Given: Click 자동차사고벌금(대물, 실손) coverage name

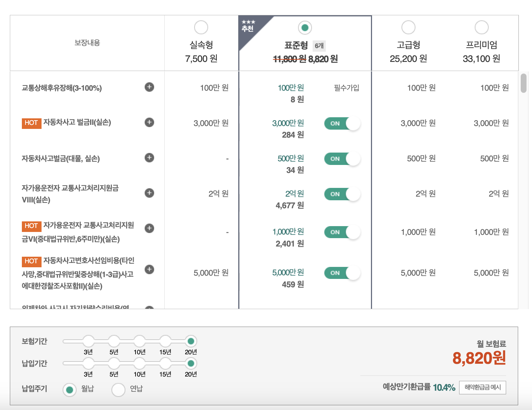Looking at the screenshot, I should pyautogui.click(x=61, y=158).
